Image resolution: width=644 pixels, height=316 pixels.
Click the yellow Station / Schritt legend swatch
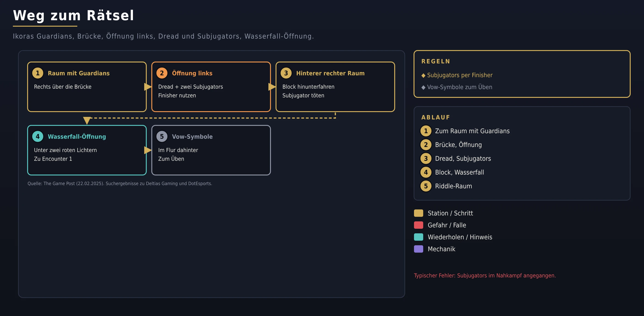(x=419, y=213)
